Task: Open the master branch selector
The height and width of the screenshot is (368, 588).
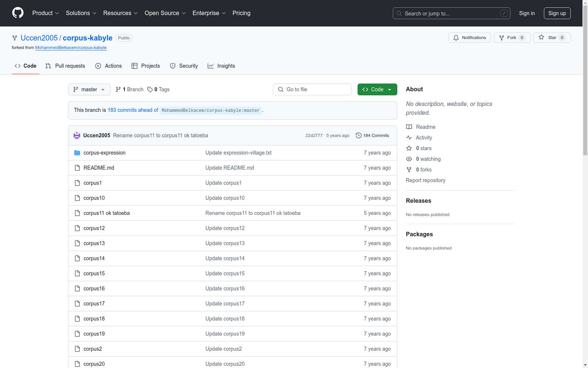Action: (89, 89)
